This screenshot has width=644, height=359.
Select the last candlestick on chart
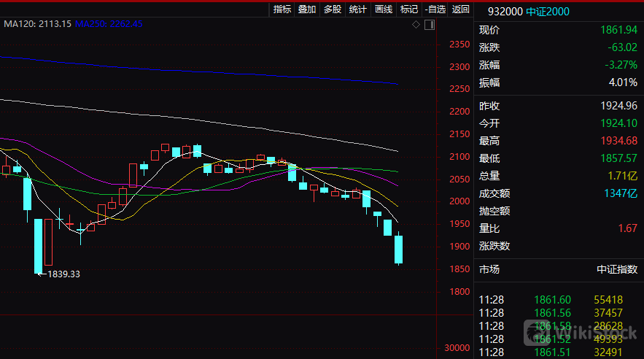pyautogui.click(x=399, y=249)
